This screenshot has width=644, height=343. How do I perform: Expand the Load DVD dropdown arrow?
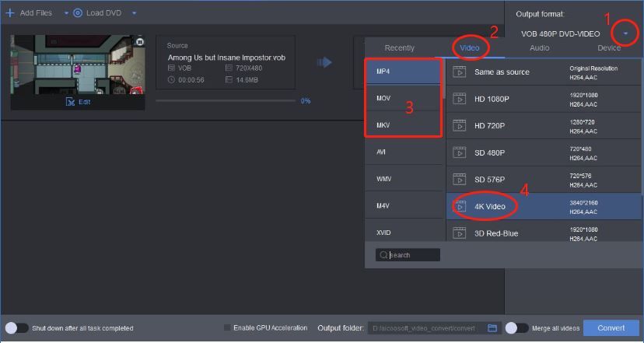pos(135,13)
